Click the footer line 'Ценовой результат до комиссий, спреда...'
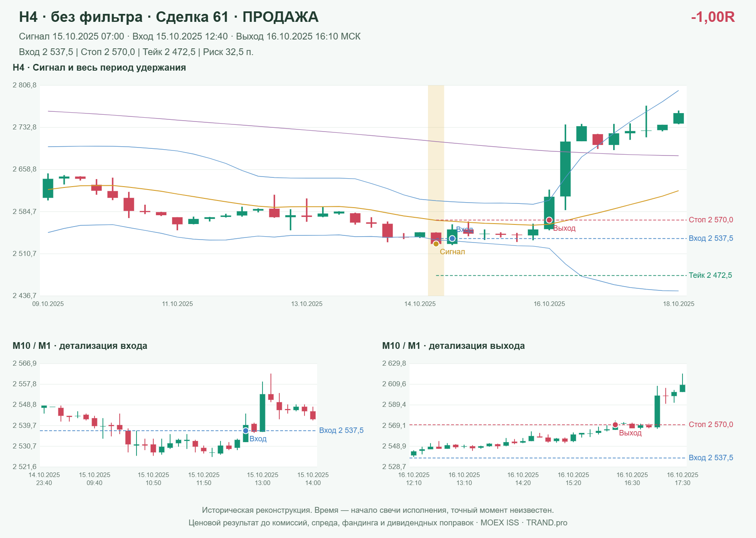This screenshot has height=538, width=756. 378,523
